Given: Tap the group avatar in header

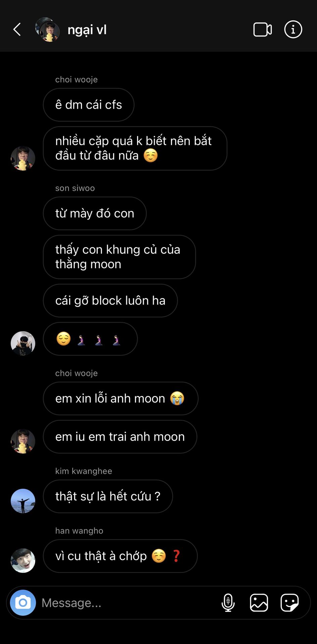Looking at the screenshot, I should pyautogui.click(x=48, y=30).
